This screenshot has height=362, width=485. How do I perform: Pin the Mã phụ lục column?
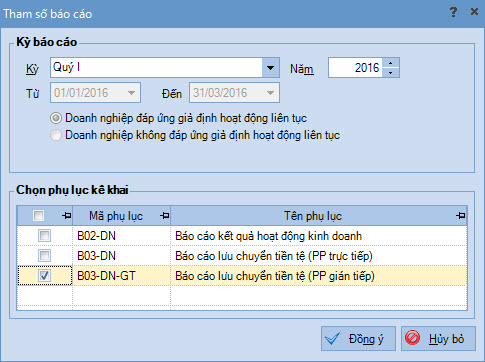[x=165, y=216]
